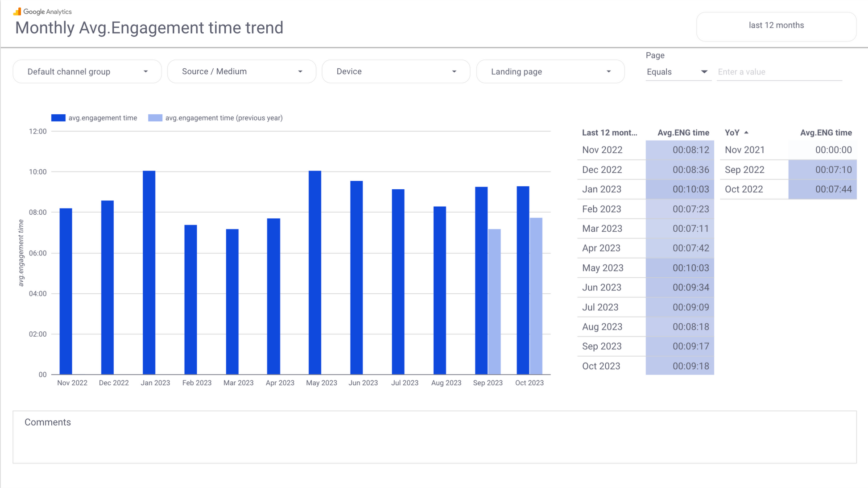
Task: Click the Jan 2023 chart bar
Action: [x=149, y=272]
